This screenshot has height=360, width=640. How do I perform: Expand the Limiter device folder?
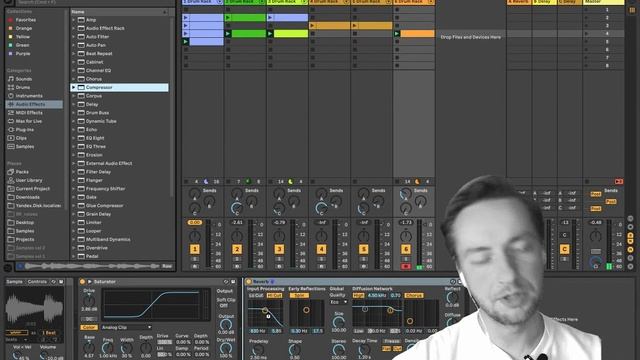(x=73, y=222)
